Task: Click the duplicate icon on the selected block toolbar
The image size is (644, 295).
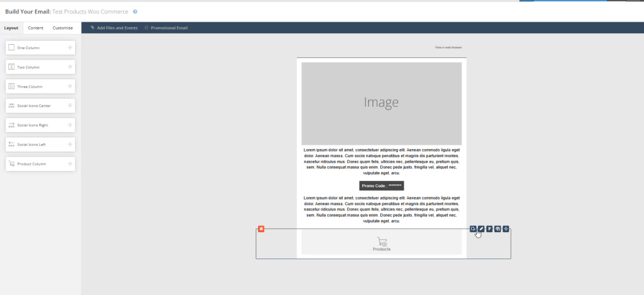Action: pos(473,229)
